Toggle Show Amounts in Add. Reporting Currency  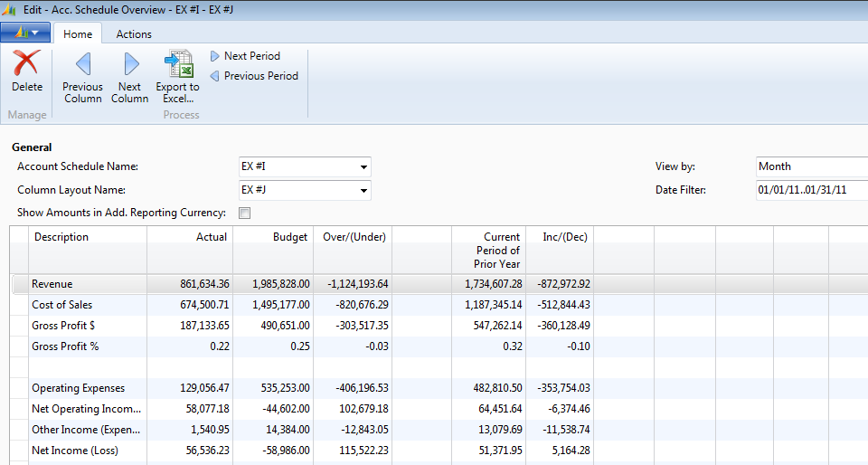pos(243,214)
